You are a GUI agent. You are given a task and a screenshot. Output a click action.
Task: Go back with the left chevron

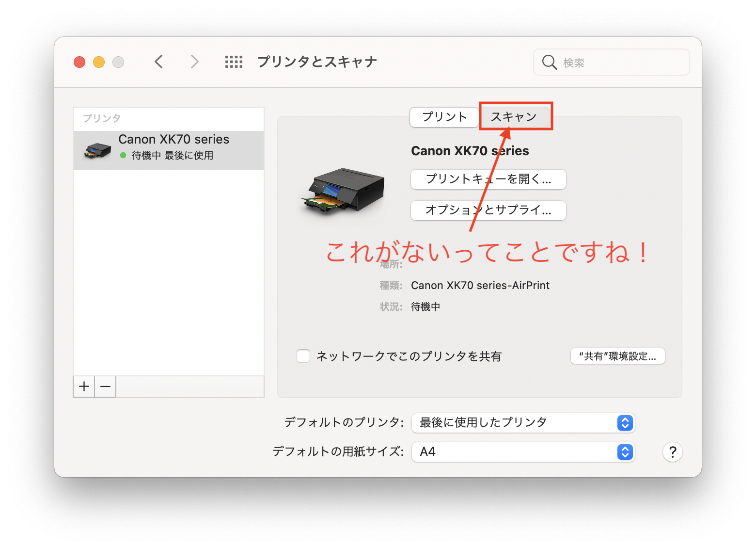click(x=159, y=62)
